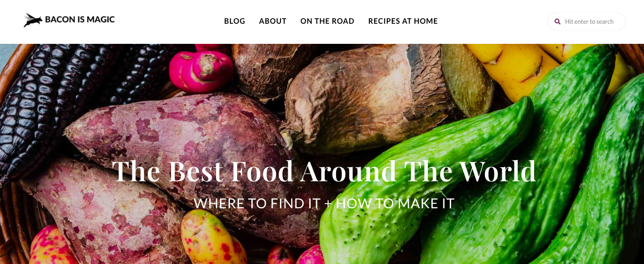Click the black pig logo icon
The height and width of the screenshot is (264, 644).
coord(33,20)
